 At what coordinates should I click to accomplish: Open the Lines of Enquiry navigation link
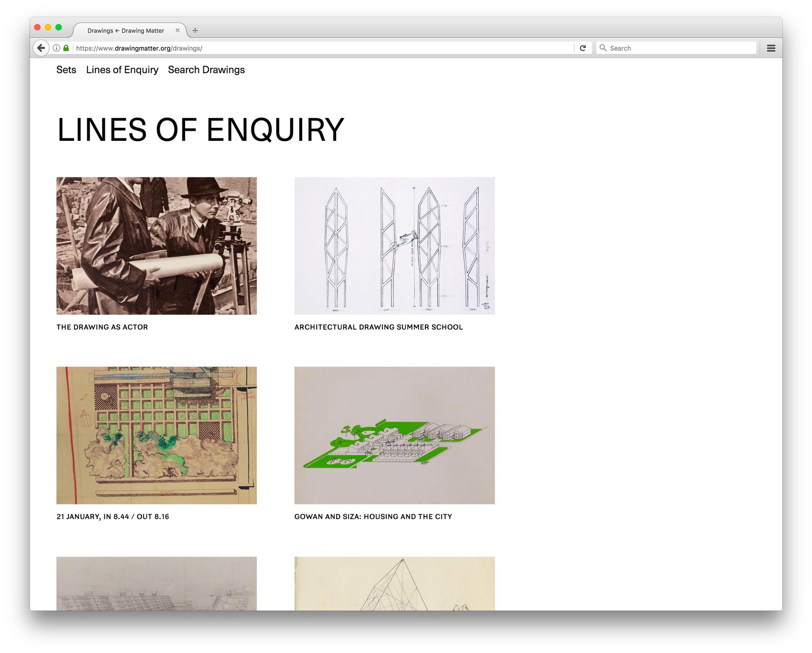tap(122, 70)
